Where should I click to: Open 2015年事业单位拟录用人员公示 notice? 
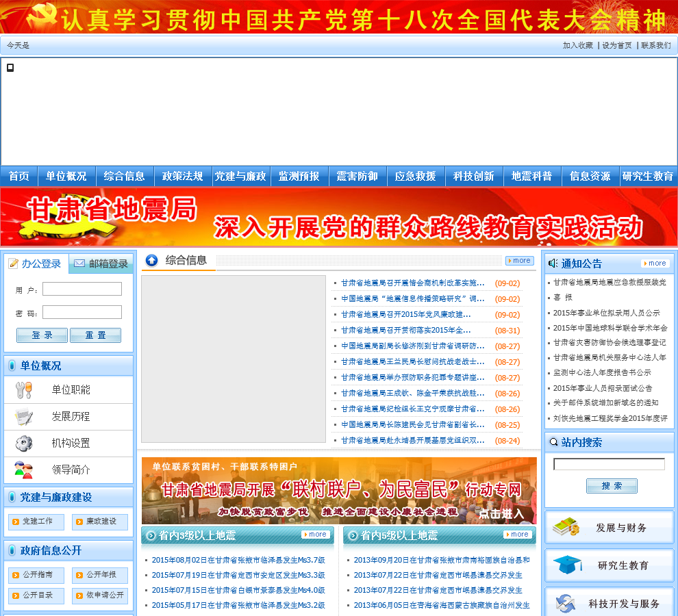pos(607,313)
